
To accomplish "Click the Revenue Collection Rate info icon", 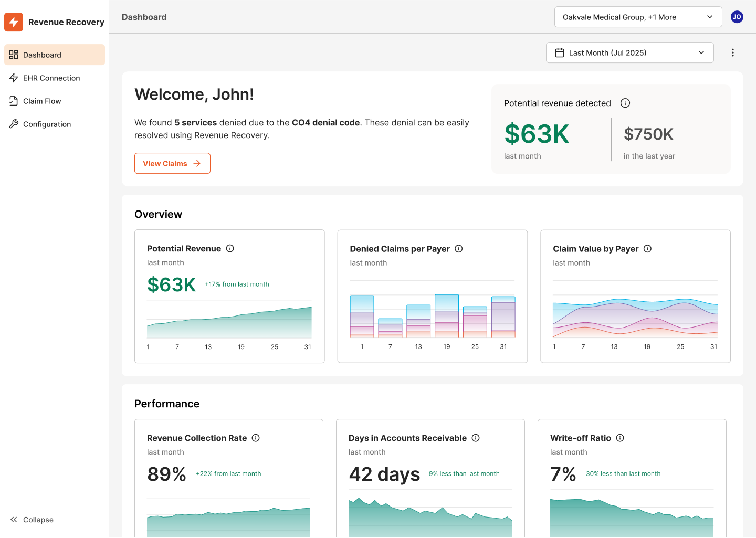I will click(x=256, y=438).
